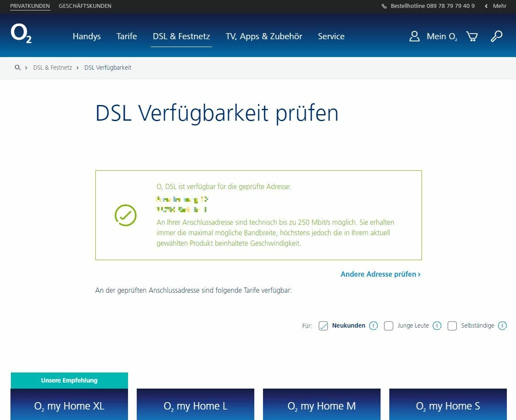Select the O2 my Home XL tariff card
Viewport: 516px width, 420px height.
(69, 404)
